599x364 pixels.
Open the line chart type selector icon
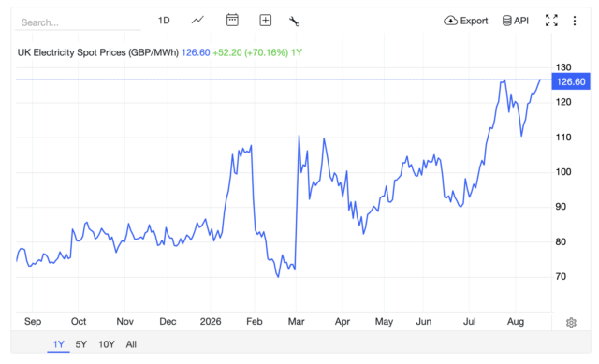click(197, 20)
